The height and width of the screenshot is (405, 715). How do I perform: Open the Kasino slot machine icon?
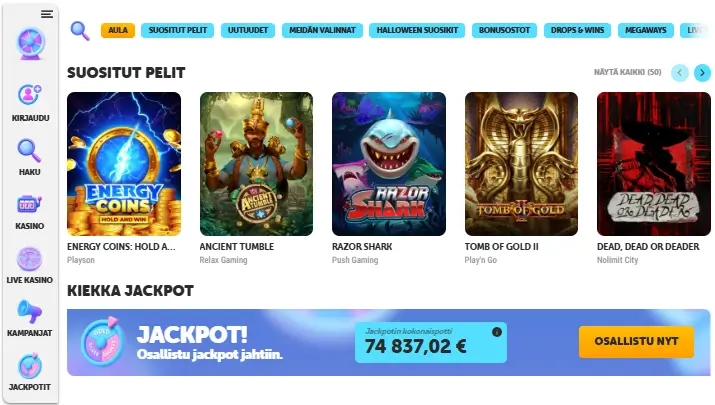(x=29, y=205)
